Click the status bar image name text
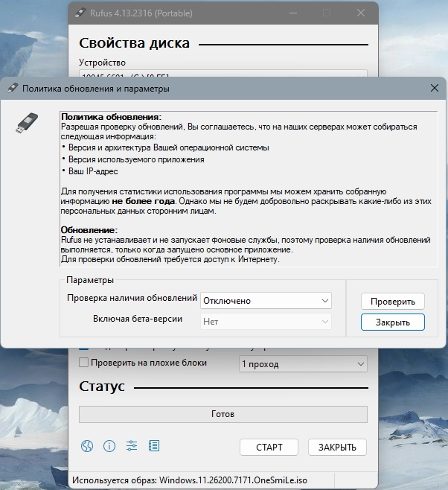This screenshot has width=448, height=490. [190, 480]
